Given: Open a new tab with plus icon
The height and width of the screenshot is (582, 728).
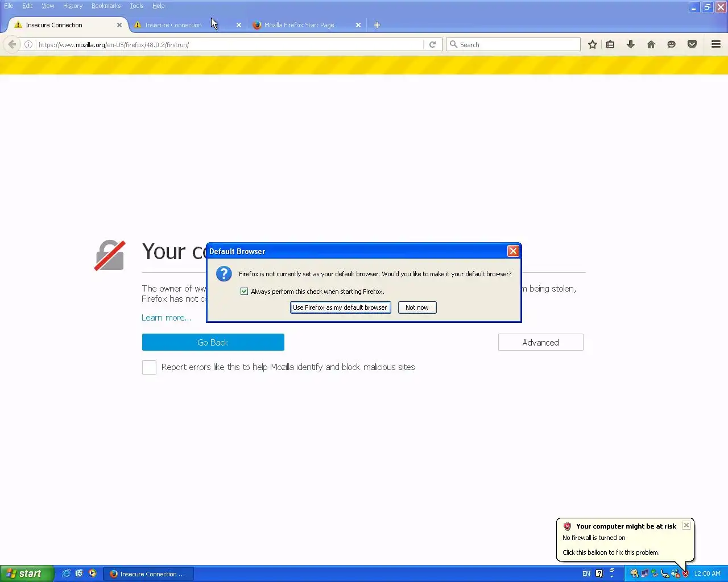Looking at the screenshot, I should [377, 25].
